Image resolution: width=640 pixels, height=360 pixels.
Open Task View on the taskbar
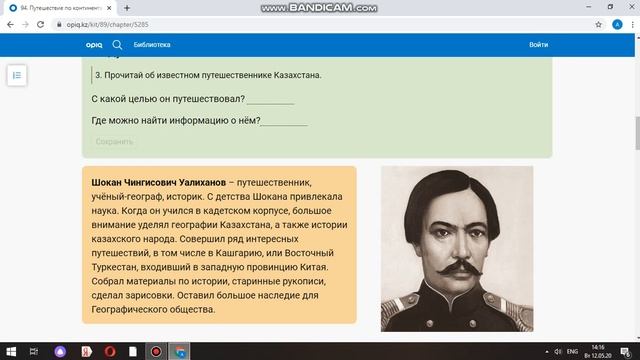click(34, 351)
